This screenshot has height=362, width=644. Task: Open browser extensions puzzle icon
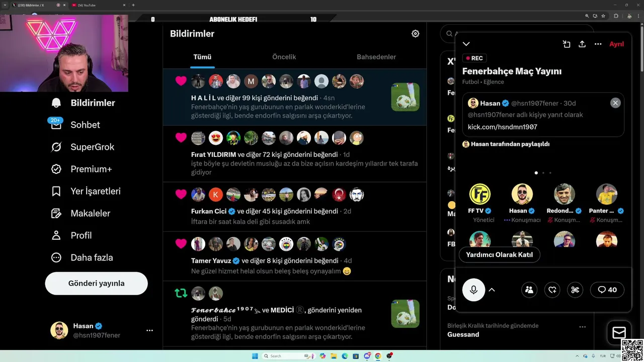point(616,16)
